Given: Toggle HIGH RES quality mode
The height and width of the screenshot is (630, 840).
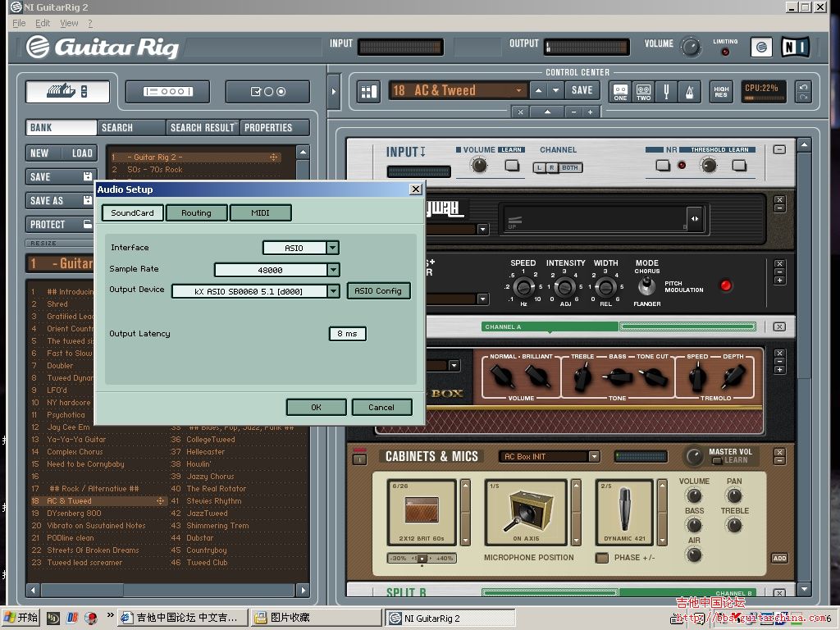Looking at the screenshot, I should (x=721, y=91).
